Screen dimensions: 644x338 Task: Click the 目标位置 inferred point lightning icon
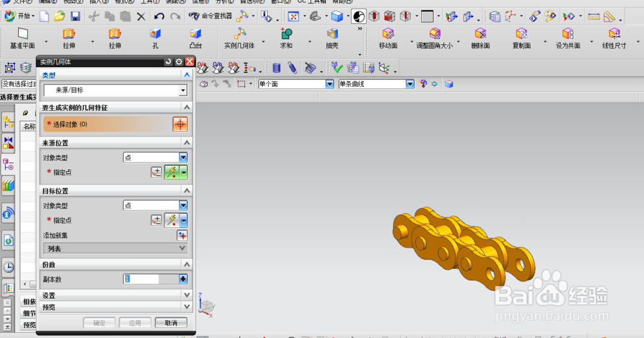point(172,220)
